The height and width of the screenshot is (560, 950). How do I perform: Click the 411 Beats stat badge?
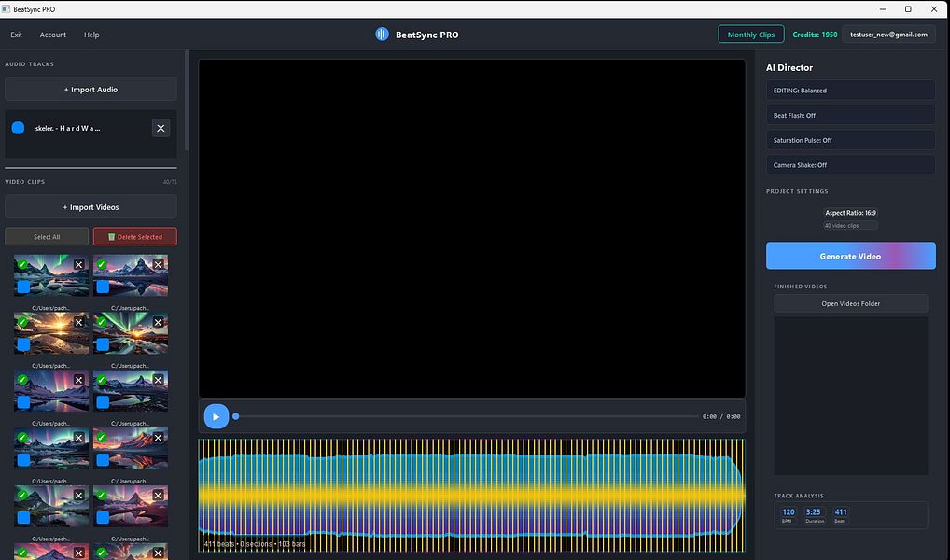coord(841,512)
